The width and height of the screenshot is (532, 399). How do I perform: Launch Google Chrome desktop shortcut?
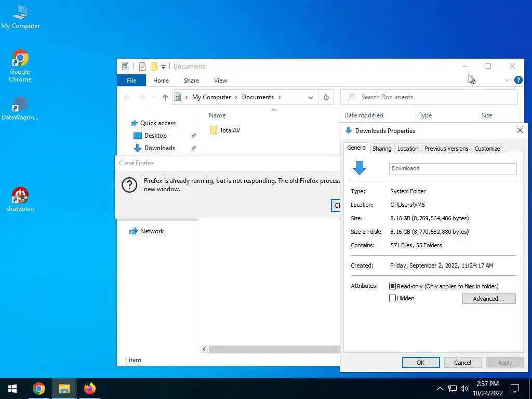click(20, 66)
